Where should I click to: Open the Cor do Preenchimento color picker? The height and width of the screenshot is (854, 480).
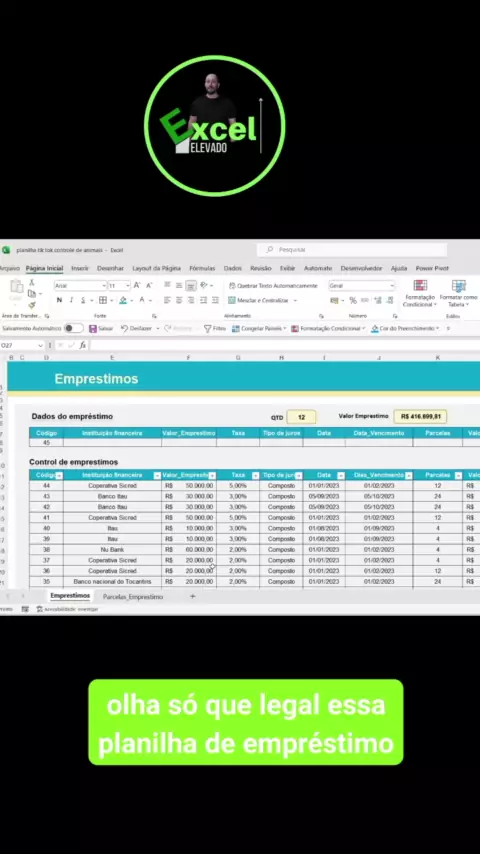point(405,329)
